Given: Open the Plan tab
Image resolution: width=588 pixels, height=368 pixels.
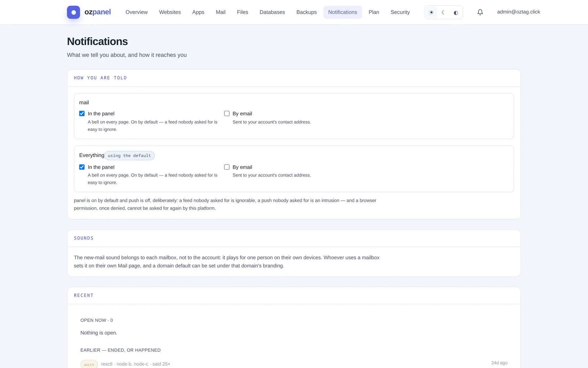Looking at the screenshot, I should click(x=374, y=12).
